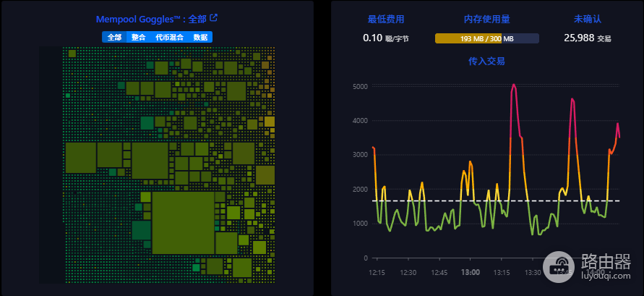Click the 1000 y-axis label
Screen dimensions: 644x296
click(360, 224)
